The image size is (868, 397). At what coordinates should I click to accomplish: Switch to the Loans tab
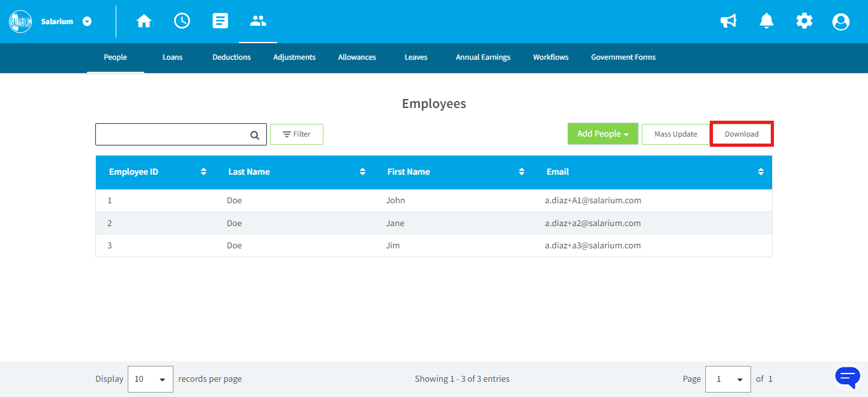[172, 57]
